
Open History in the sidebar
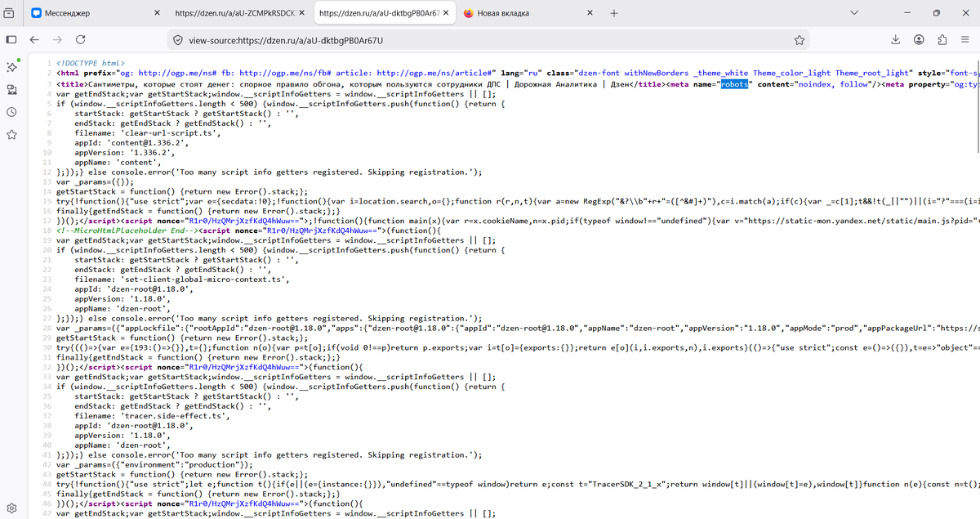tap(11, 112)
